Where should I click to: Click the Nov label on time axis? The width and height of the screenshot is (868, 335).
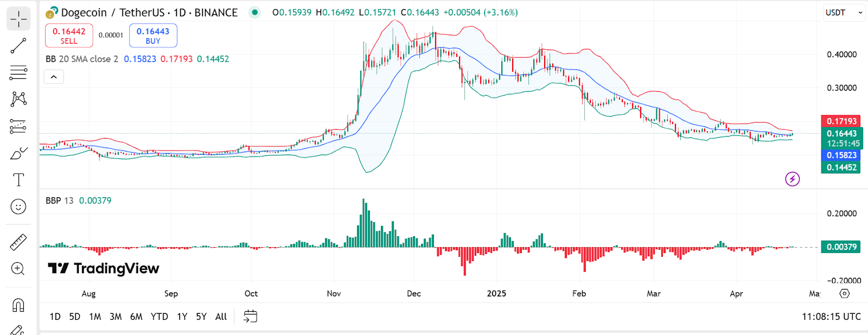[x=334, y=293]
